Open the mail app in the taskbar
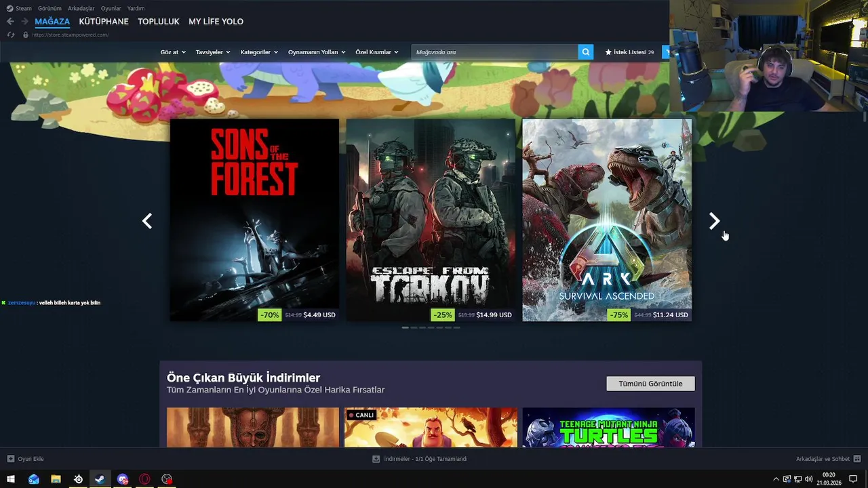The image size is (868, 488). (x=34, y=479)
